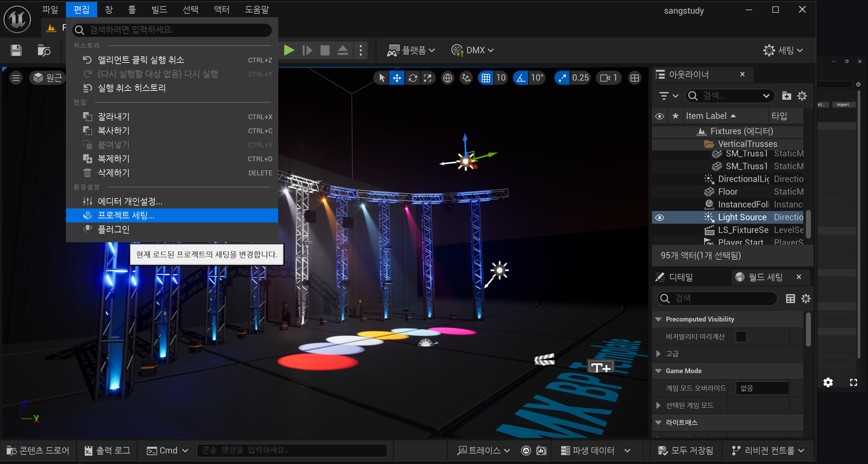
Task: Open play options three-dot menu
Action: 360,50
